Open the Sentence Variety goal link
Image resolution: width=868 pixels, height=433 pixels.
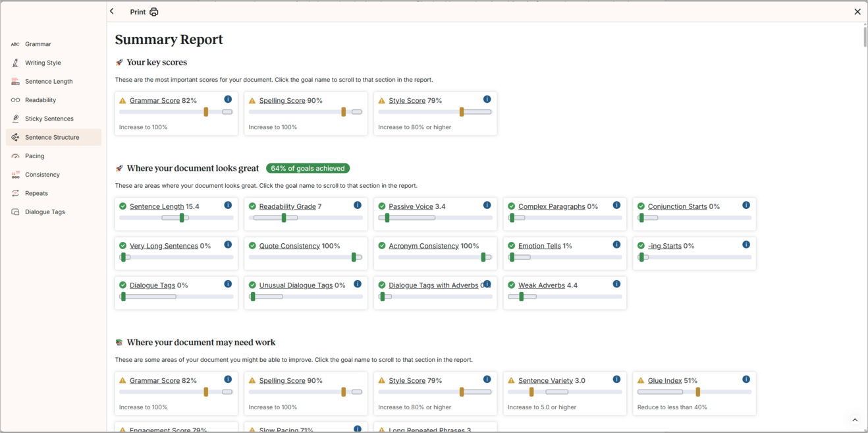tap(545, 380)
